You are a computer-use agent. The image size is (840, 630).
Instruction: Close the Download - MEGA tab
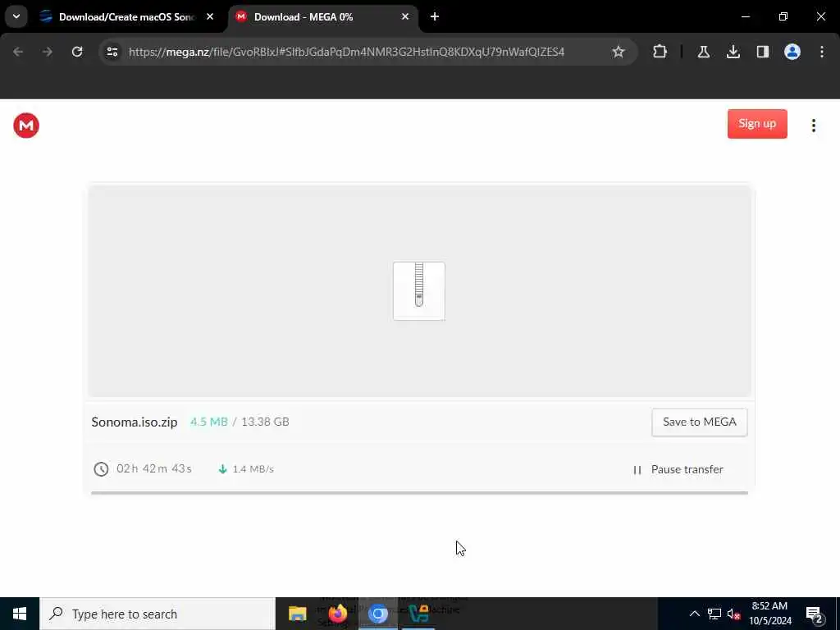point(405,17)
